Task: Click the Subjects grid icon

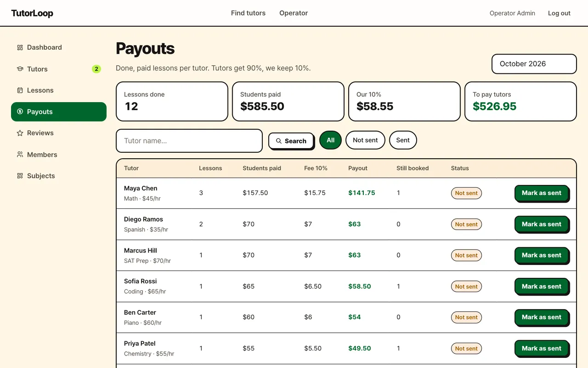Action: (x=20, y=176)
